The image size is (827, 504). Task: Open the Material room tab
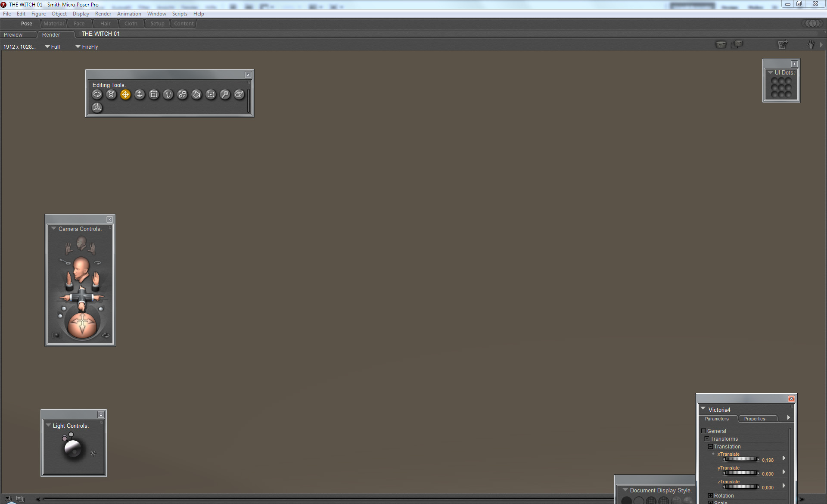(x=53, y=24)
